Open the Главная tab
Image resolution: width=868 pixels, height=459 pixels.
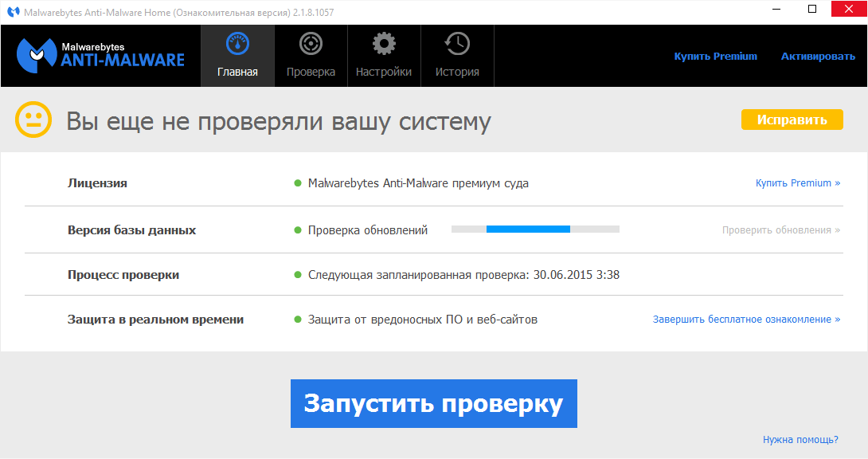237,56
